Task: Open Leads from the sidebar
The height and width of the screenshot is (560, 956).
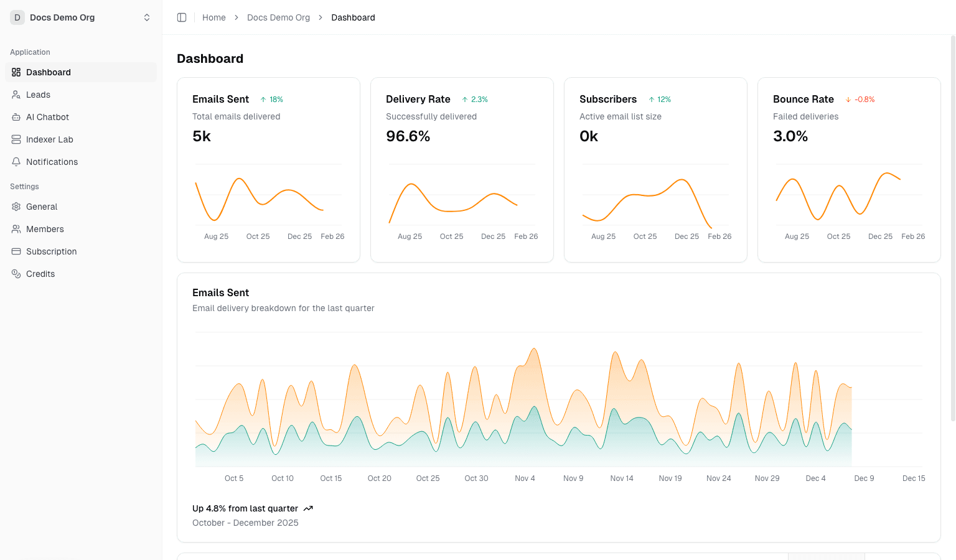Action: pos(38,95)
